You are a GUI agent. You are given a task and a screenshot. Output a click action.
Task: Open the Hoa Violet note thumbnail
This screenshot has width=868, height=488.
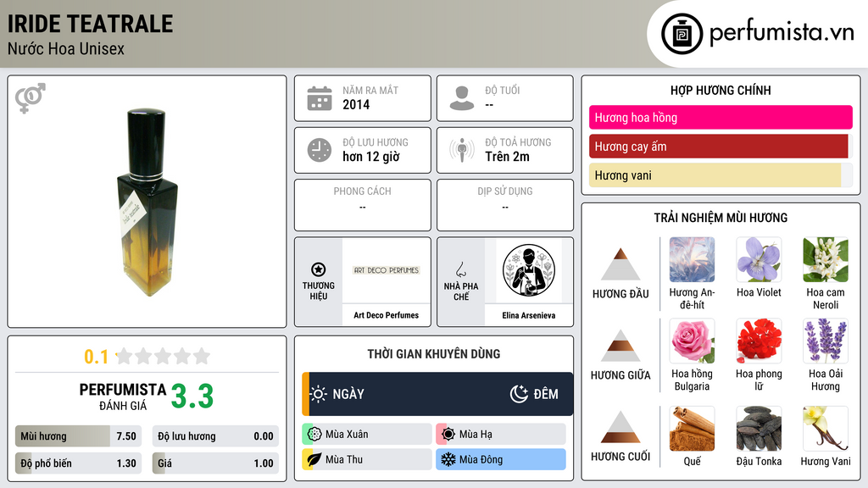pyautogui.click(x=759, y=259)
